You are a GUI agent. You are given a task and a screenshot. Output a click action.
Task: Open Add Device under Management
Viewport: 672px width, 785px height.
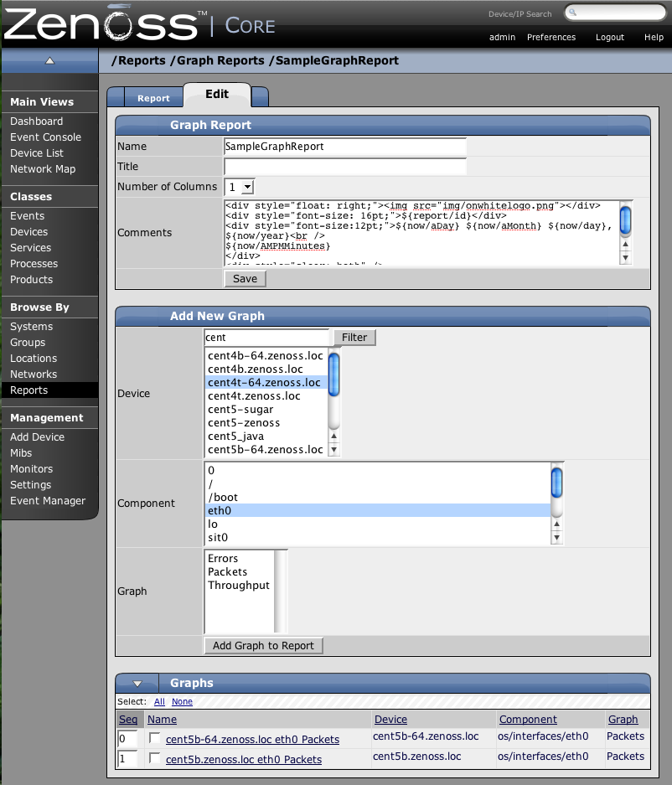point(37,437)
